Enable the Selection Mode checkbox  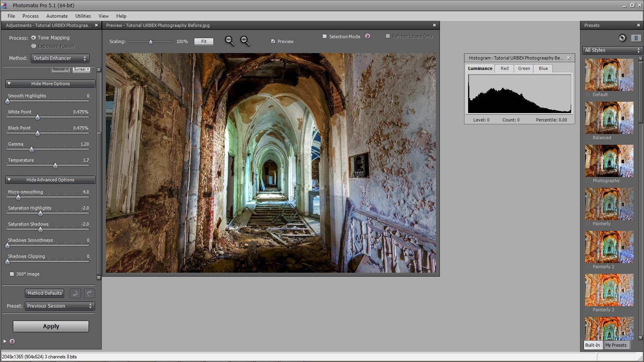pyautogui.click(x=325, y=37)
